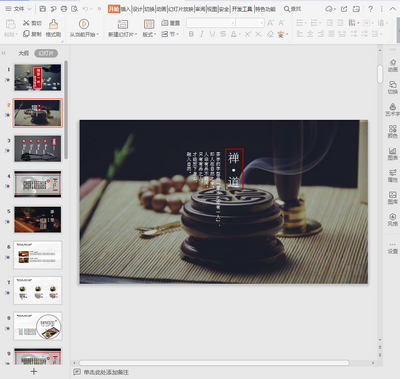Switch to the 动画 ribbon tab
Image resolution: width=400 pixels, height=379 pixels.
point(161,9)
